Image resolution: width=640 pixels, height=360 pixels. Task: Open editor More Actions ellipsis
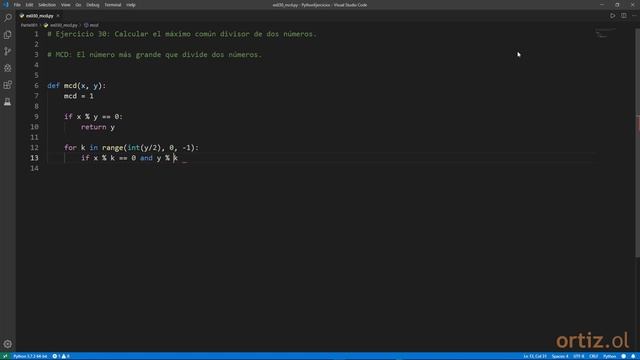pyautogui.click(x=634, y=16)
